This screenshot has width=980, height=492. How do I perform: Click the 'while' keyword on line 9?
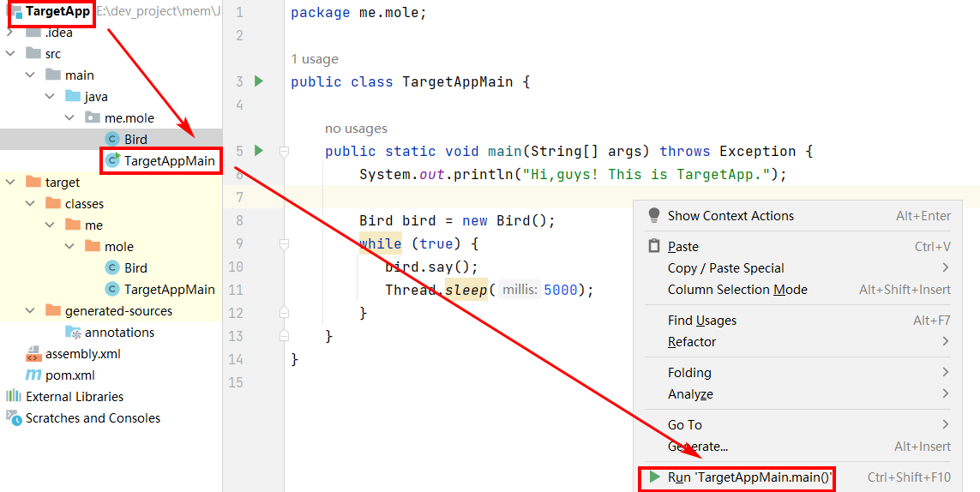tap(381, 243)
